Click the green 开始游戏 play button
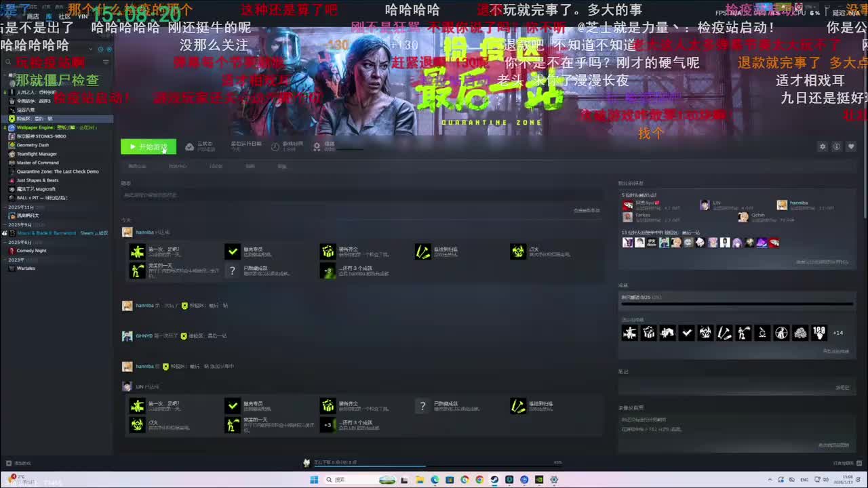This screenshot has width=868, height=488. tap(149, 146)
